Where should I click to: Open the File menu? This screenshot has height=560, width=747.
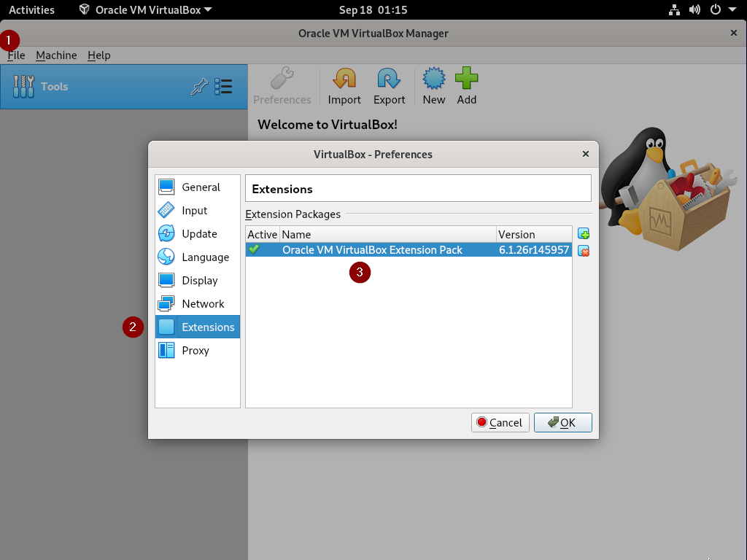16,55
